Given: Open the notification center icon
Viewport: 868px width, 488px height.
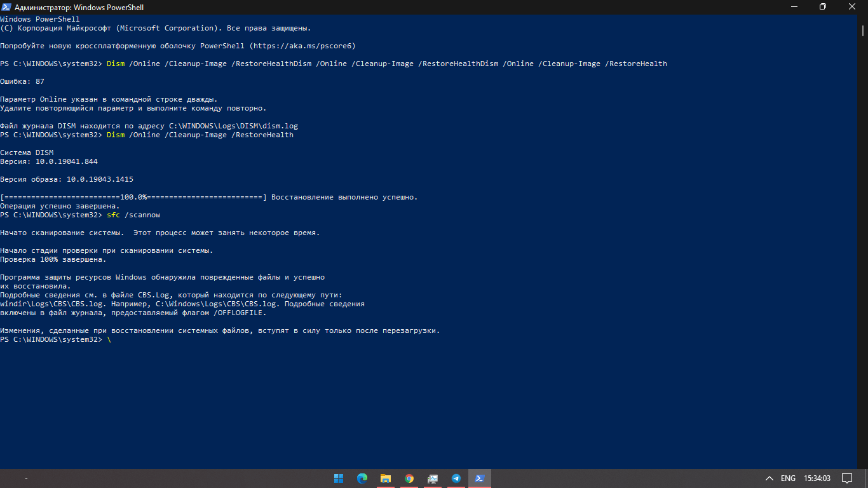Looking at the screenshot, I should coord(847,478).
